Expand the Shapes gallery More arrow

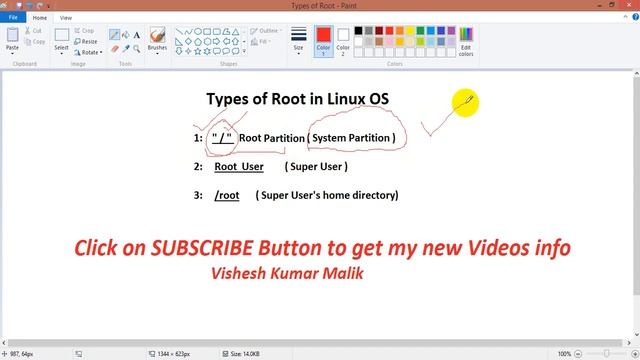(244, 51)
